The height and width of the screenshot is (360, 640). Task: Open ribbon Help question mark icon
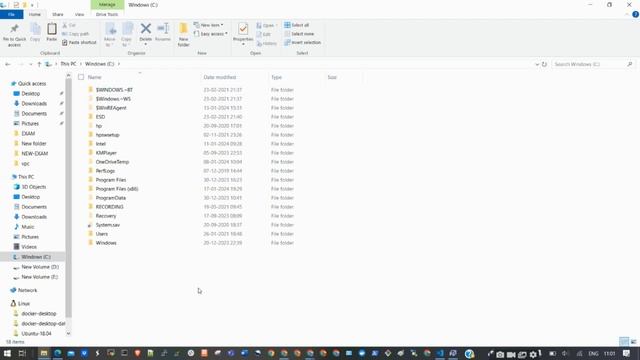coord(635,14)
